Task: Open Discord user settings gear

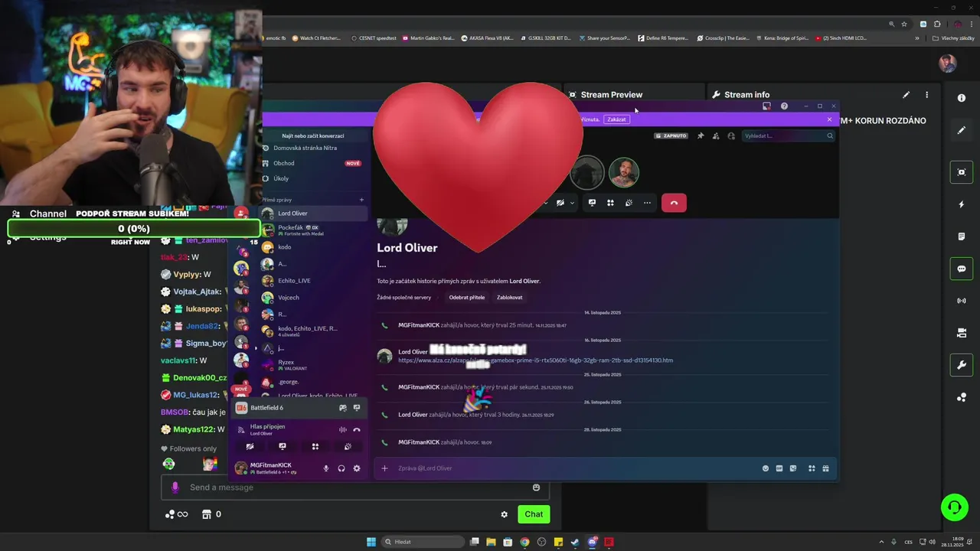Action: point(357,468)
